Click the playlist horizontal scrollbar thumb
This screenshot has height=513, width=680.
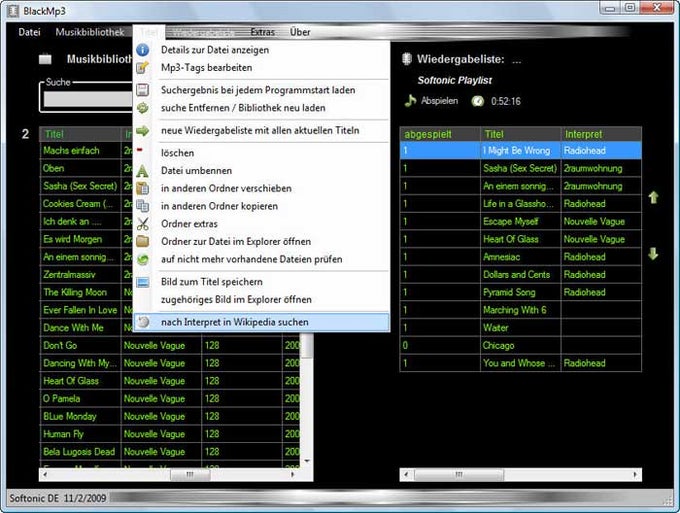[459, 474]
